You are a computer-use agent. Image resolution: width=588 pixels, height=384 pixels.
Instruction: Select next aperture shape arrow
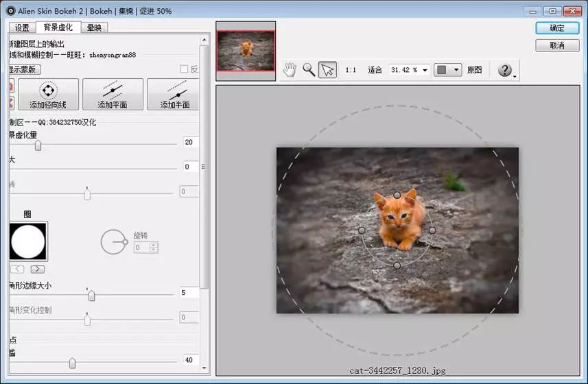tap(38, 269)
